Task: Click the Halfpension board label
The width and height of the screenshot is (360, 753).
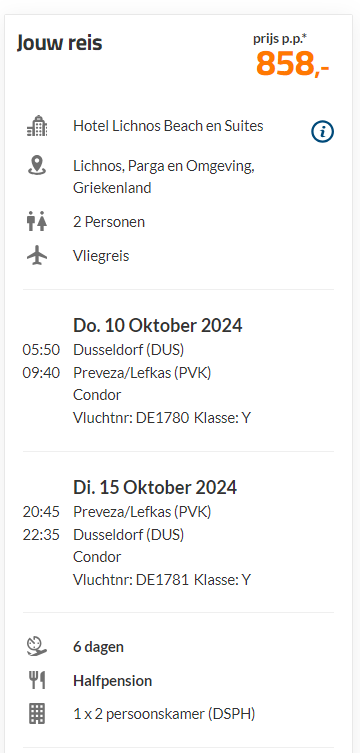Action: coord(112,680)
